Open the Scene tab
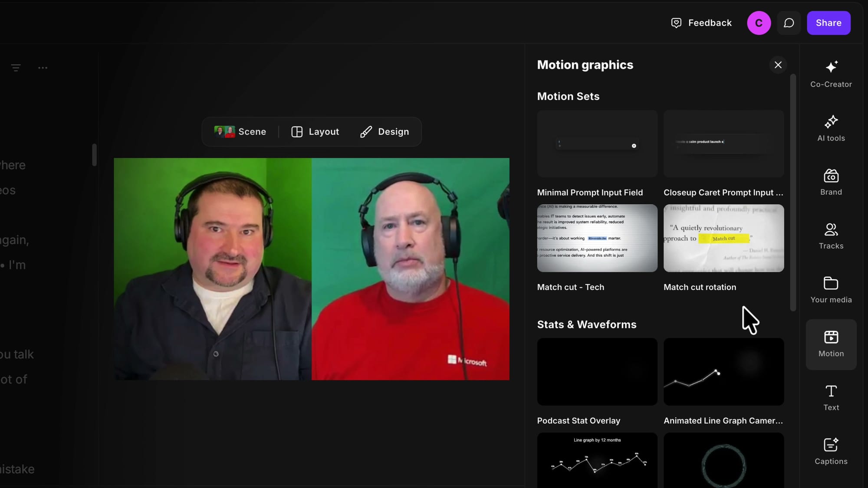Screen dimensions: 868x488 tap(240, 131)
